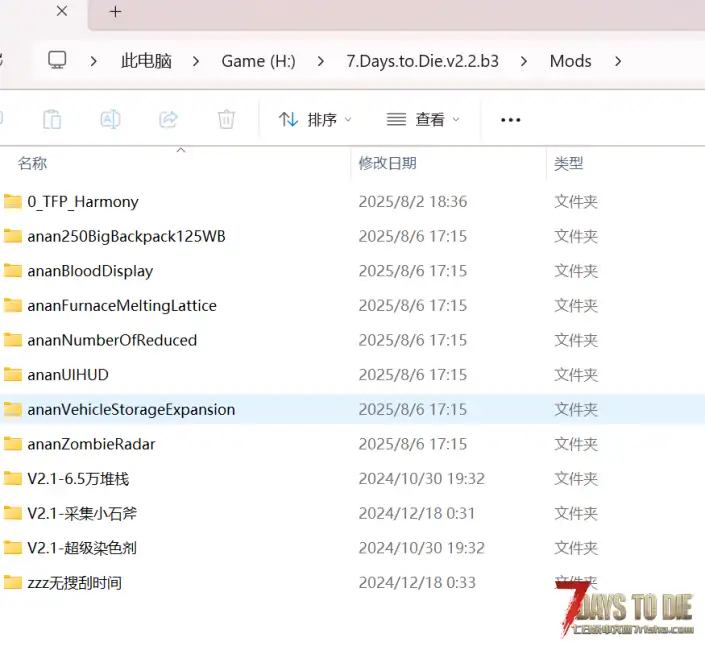Click the Delete trash icon
This screenshot has width=705, height=650.
226,120
